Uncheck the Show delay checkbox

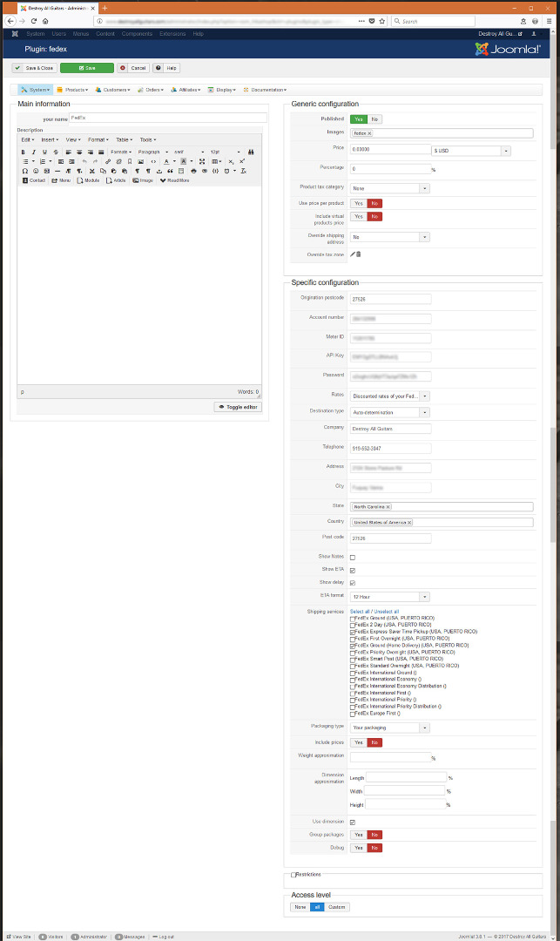353,583
